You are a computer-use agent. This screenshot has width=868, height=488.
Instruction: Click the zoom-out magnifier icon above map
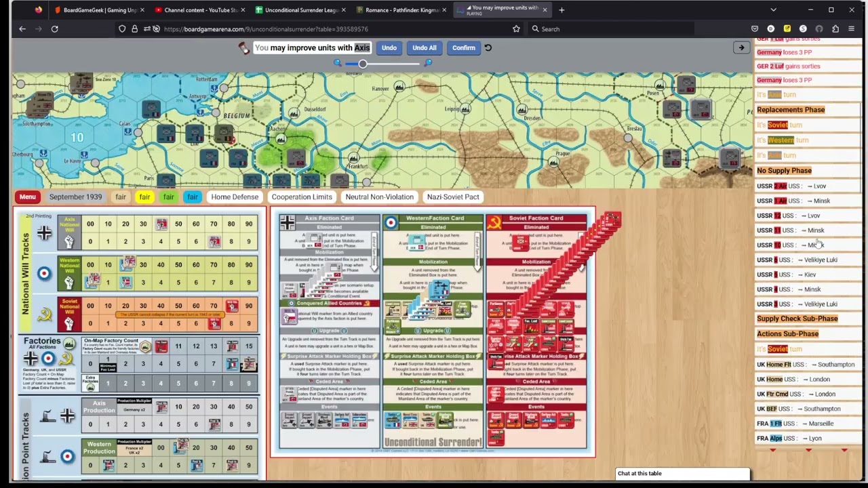click(338, 63)
